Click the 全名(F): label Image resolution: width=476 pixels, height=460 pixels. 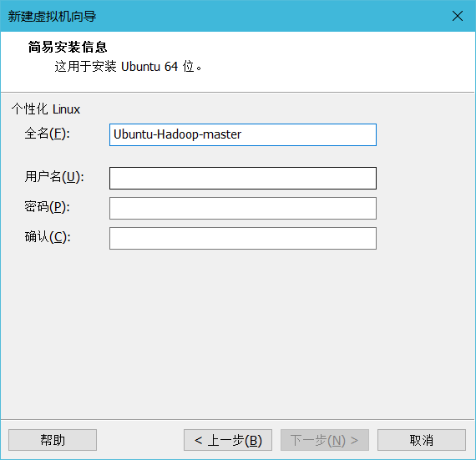coord(47,134)
